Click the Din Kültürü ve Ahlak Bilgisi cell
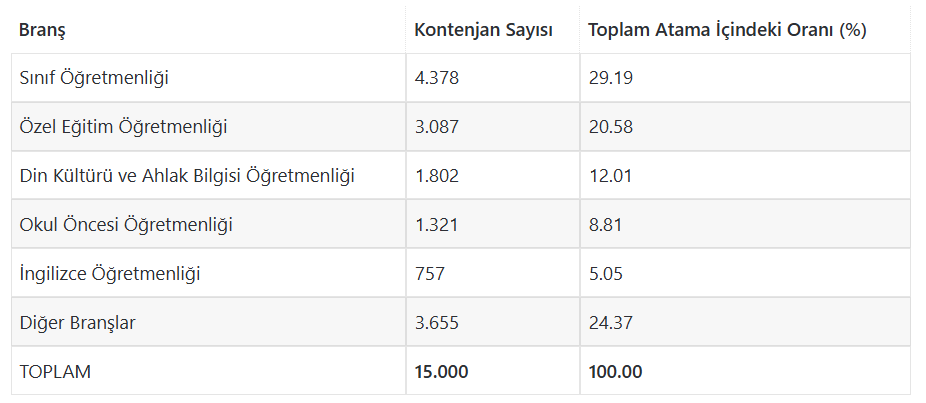This screenshot has width=926, height=403. click(x=188, y=176)
